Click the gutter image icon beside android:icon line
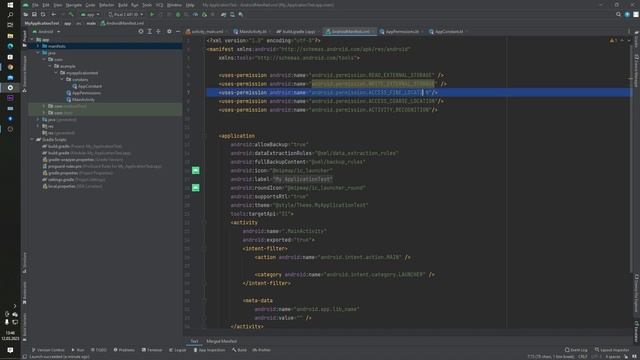Viewport: 640px width, 360px height. click(x=196, y=170)
